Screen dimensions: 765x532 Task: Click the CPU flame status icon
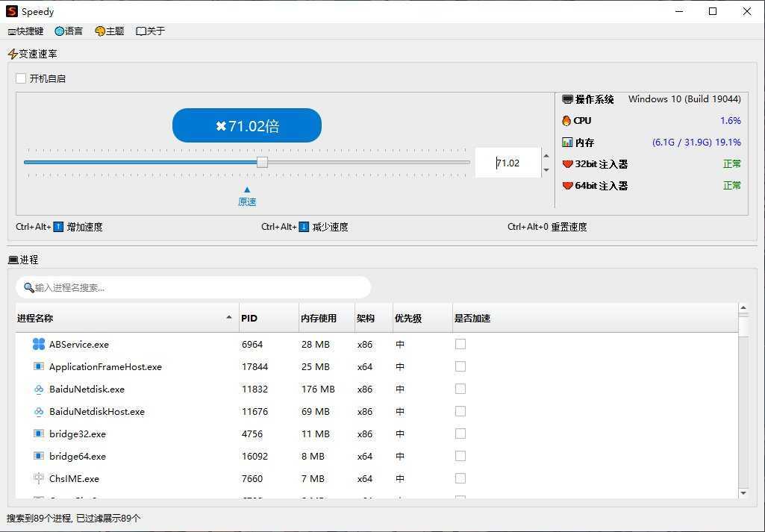coord(566,120)
